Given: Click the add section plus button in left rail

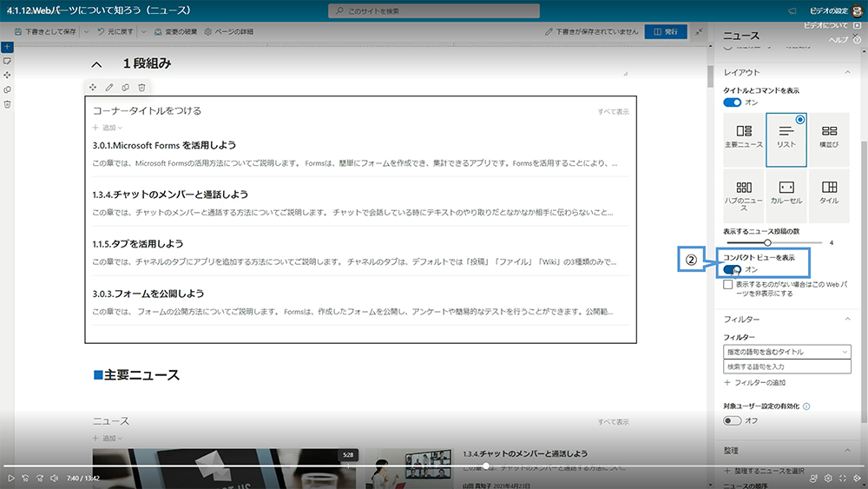Looking at the screenshot, I should click(7, 47).
